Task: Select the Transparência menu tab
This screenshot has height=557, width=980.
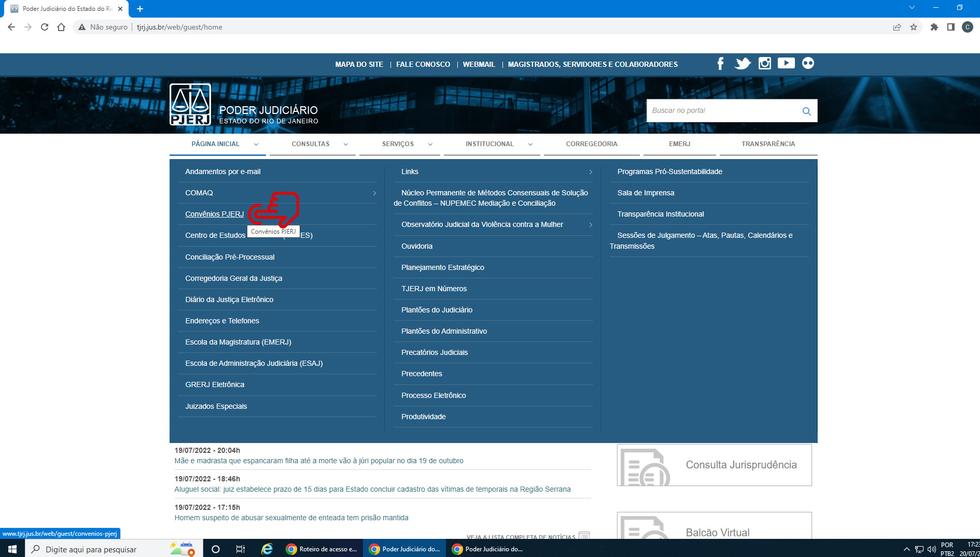Action: (x=767, y=144)
